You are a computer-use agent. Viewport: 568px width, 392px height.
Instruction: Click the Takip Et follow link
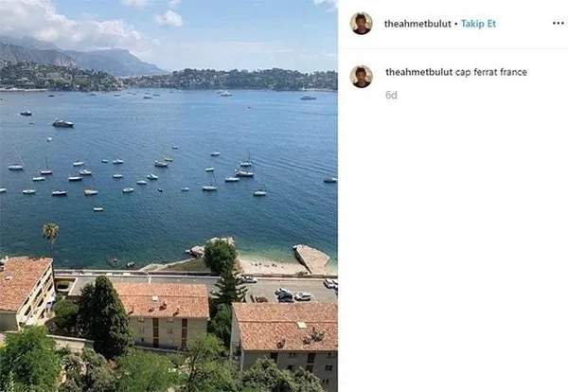478,23
